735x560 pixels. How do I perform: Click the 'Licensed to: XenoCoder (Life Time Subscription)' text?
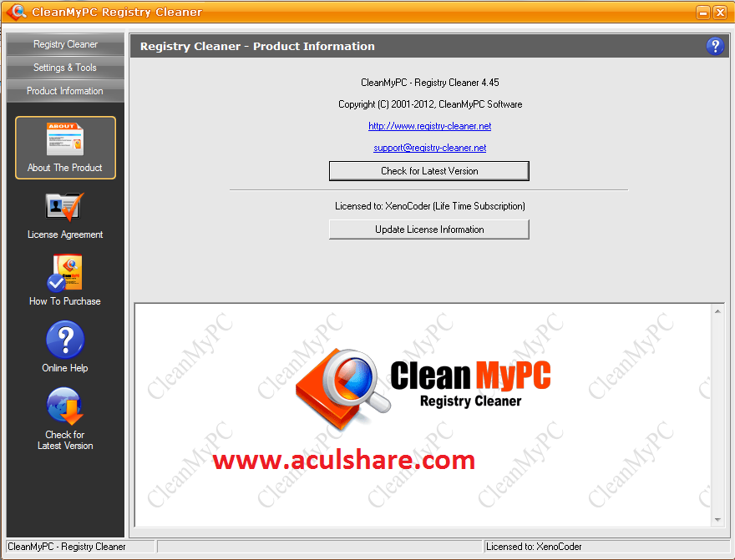tap(430, 206)
